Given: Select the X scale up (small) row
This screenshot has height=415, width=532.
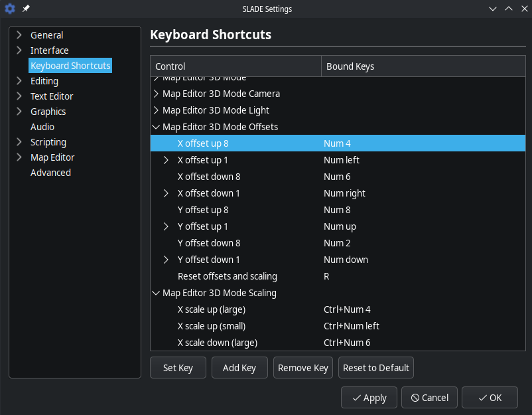Looking at the screenshot, I should pos(338,327).
